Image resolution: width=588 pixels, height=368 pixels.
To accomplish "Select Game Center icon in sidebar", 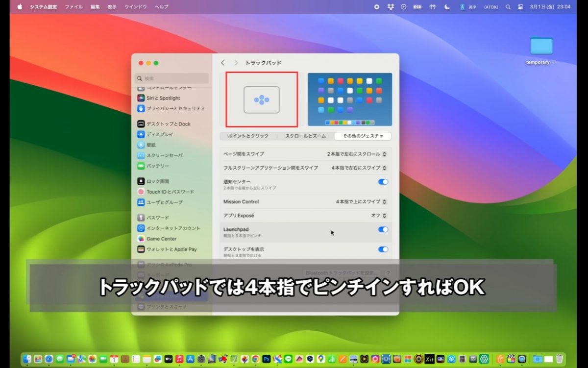I will pos(141,239).
